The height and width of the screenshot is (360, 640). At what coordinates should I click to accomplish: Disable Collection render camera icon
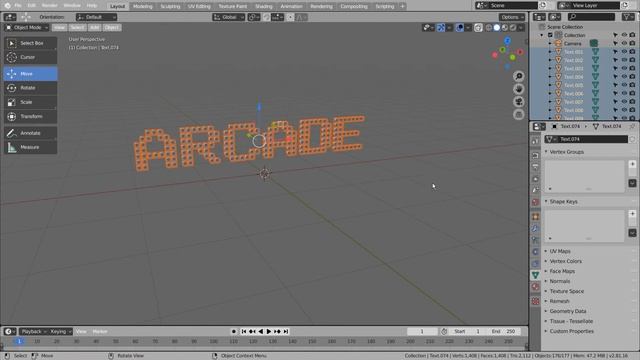632,35
